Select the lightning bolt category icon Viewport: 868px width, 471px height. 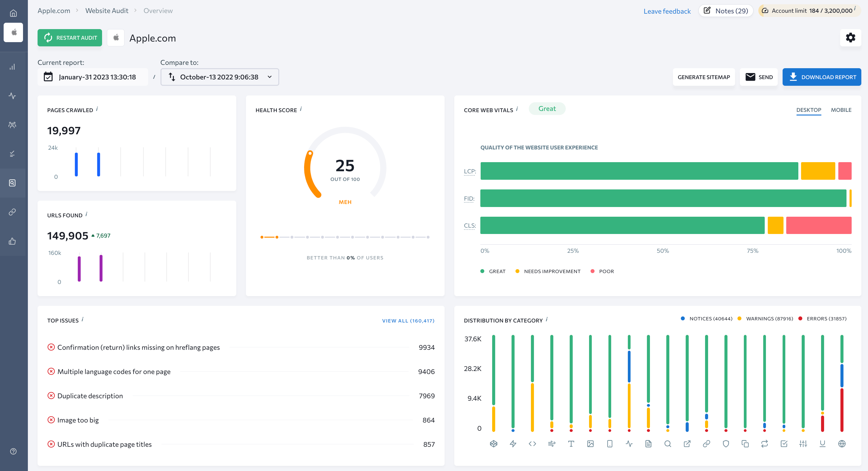[513, 444]
